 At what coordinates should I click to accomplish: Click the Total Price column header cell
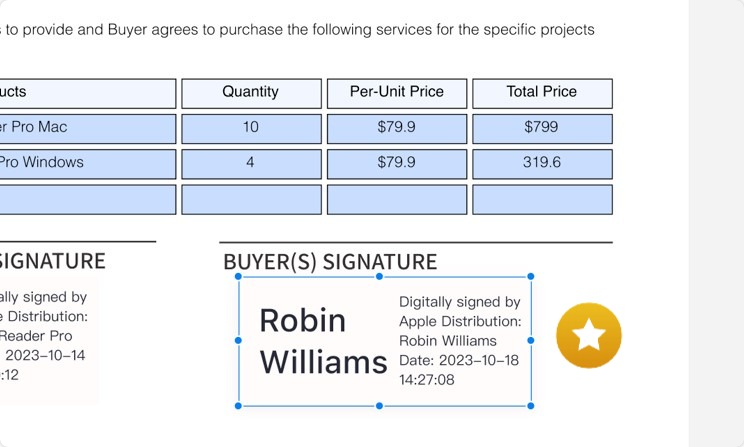[x=542, y=93]
